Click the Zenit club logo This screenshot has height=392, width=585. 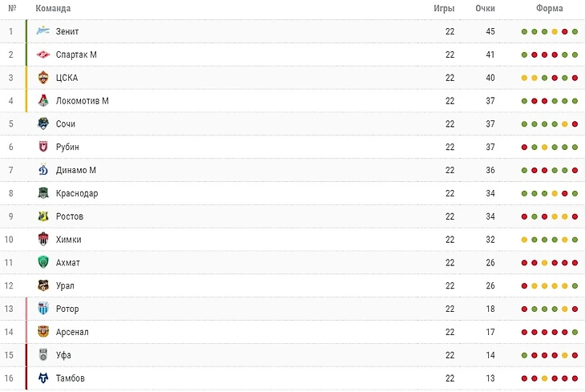click(43, 31)
